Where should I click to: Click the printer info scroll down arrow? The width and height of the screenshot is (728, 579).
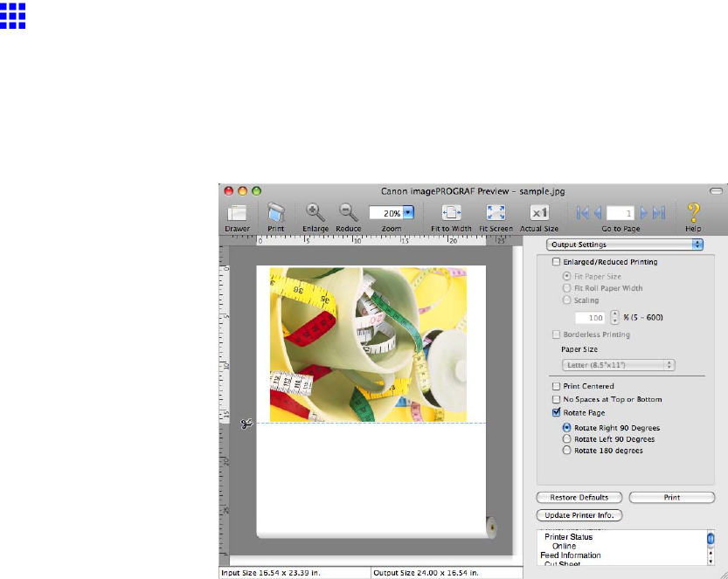click(x=711, y=561)
